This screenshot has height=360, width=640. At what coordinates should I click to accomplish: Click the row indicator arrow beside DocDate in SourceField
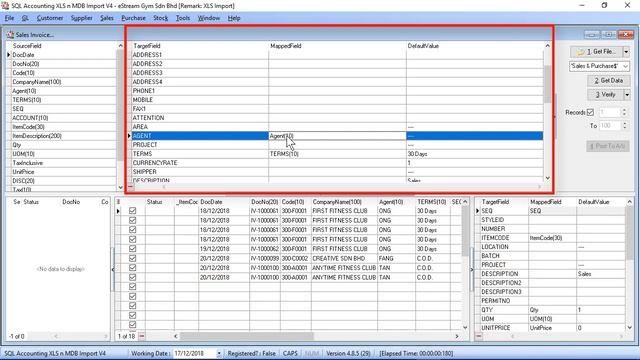(x=9, y=55)
